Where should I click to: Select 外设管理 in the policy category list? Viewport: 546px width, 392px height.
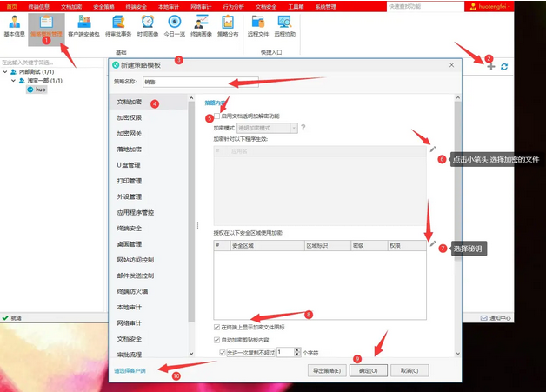pyautogui.click(x=130, y=196)
